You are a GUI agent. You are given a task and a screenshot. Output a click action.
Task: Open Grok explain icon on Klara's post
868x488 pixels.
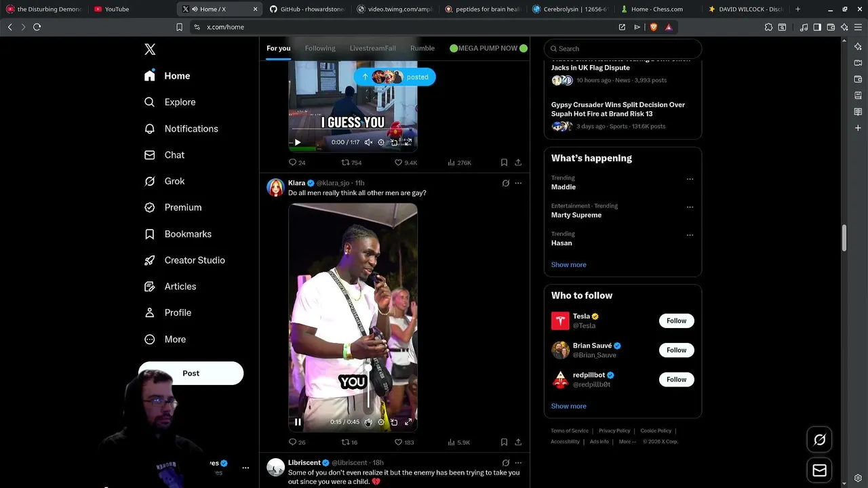click(x=505, y=183)
